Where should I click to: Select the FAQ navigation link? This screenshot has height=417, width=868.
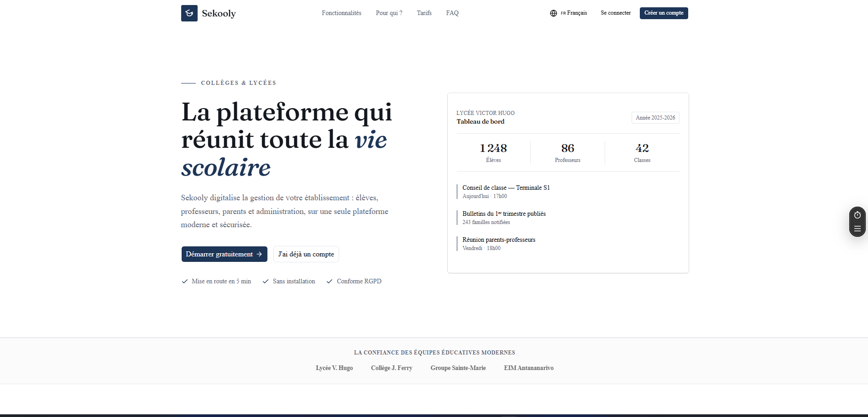click(452, 13)
